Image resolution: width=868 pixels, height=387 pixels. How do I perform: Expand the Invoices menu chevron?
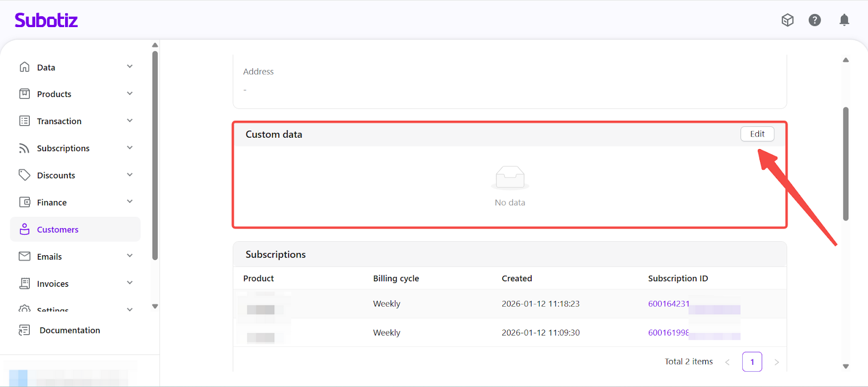tap(130, 283)
